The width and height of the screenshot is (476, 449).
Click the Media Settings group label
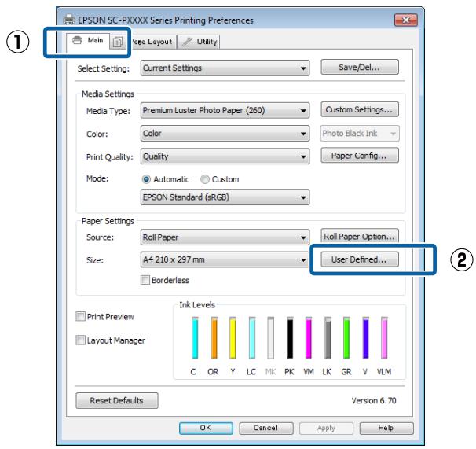[x=108, y=94]
